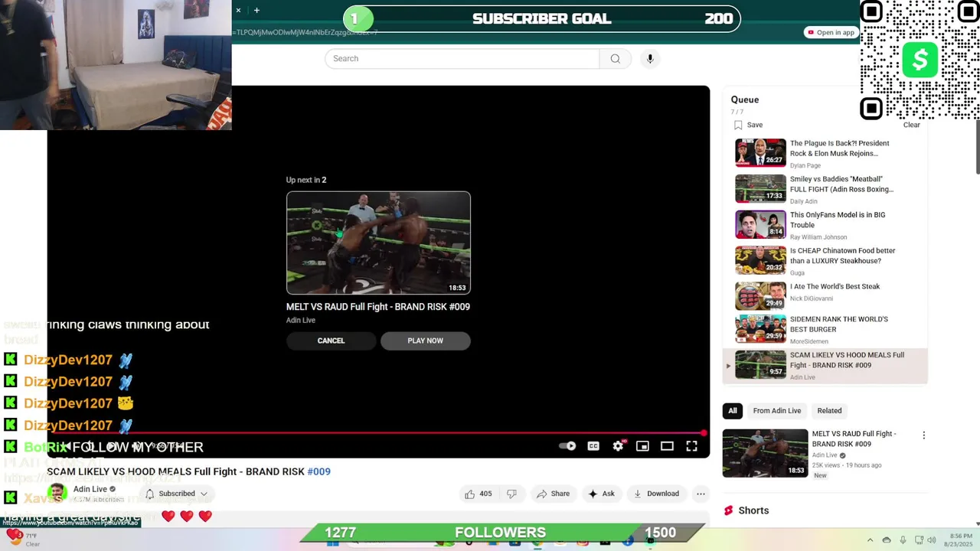Open the up next MELT VS RAUD thumbnail
The height and width of the screenshot is (551, 980).
coord(378,243)
